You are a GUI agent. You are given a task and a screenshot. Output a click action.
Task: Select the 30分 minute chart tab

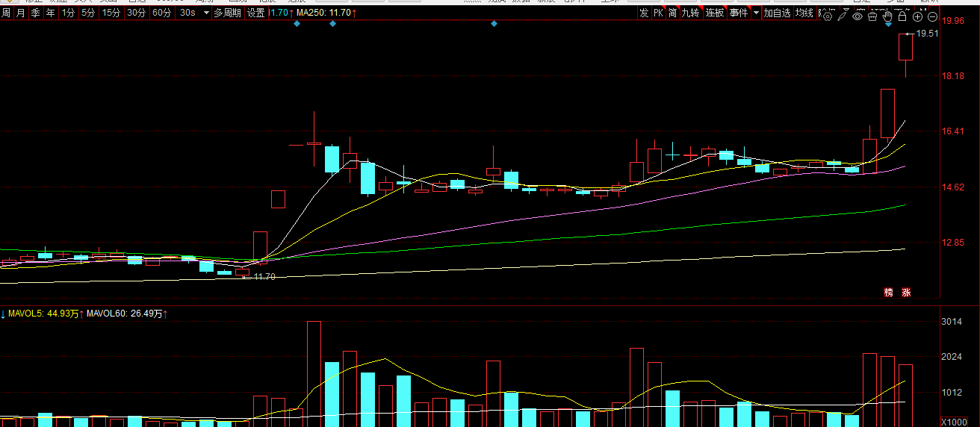coord(136,13)
